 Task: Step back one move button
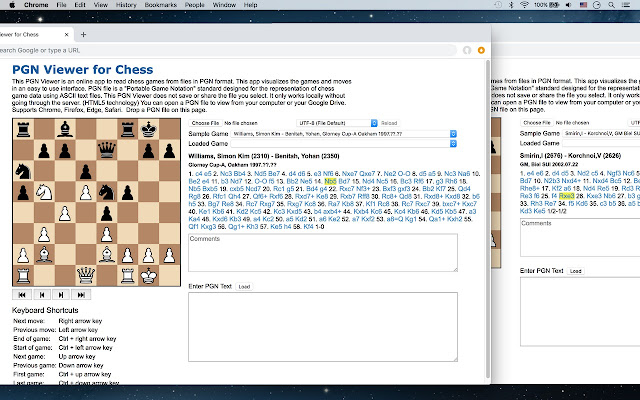[x=42, y=295]
